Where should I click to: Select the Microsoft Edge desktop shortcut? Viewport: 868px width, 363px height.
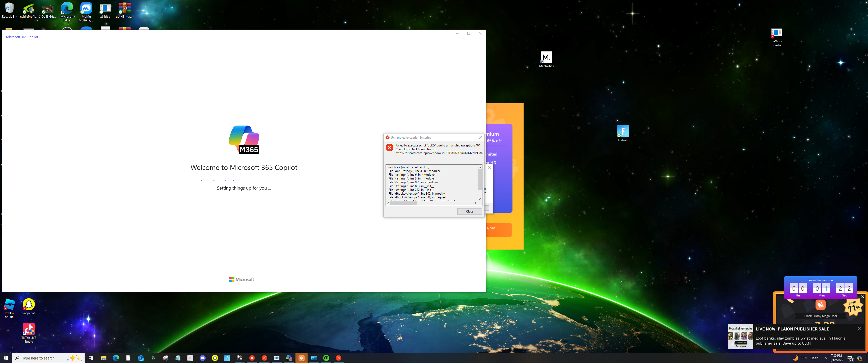click(x=67, y=12)
